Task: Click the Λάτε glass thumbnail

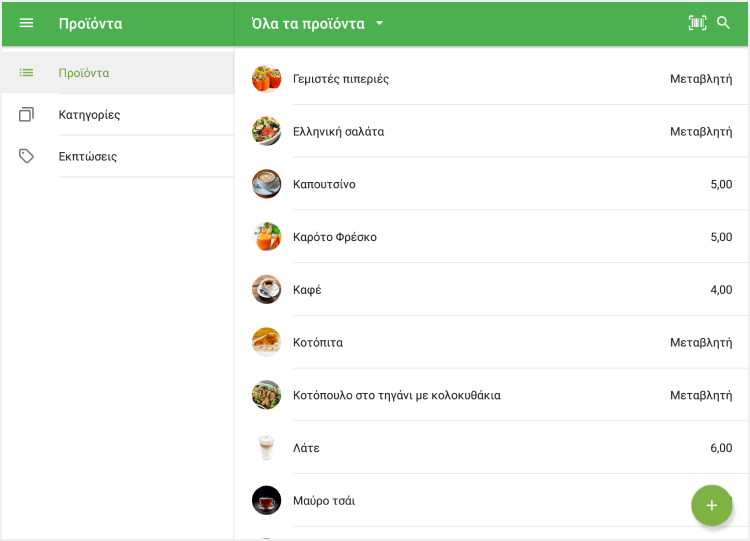Action: point(266,448)
